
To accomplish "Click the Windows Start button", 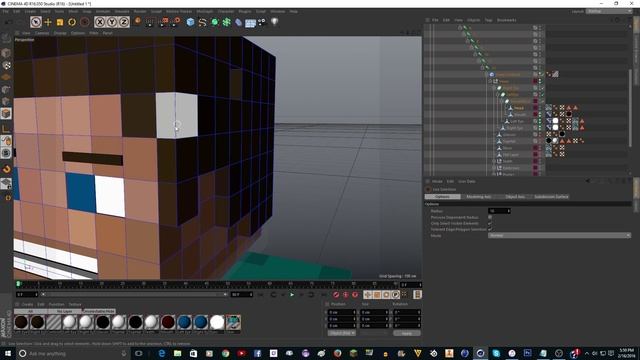I will coord(7,353).
